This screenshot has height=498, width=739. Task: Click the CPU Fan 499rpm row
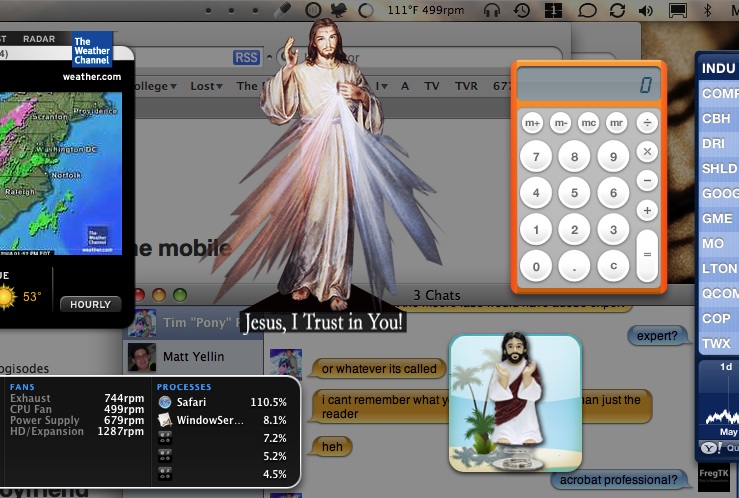(x=77, y=409)
